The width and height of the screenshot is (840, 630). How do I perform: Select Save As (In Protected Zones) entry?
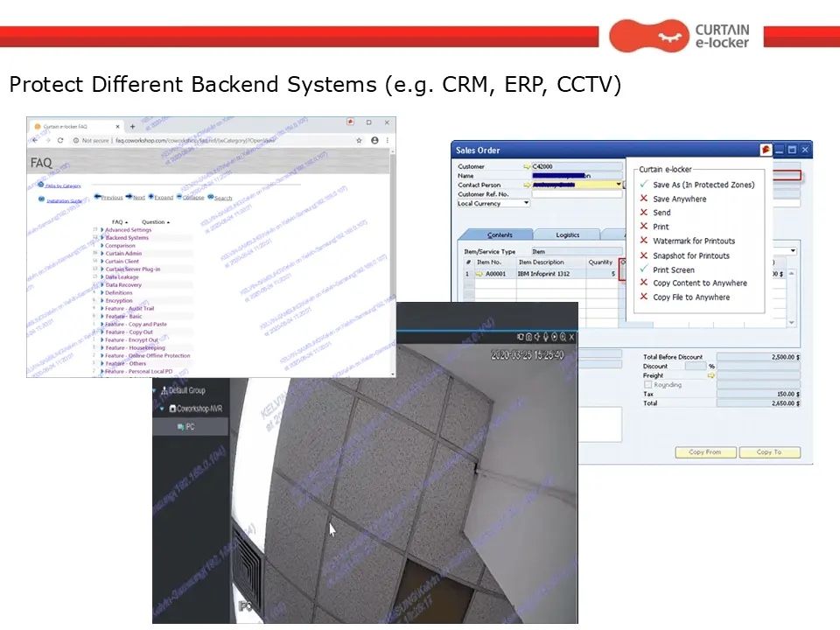pos(703,185)
